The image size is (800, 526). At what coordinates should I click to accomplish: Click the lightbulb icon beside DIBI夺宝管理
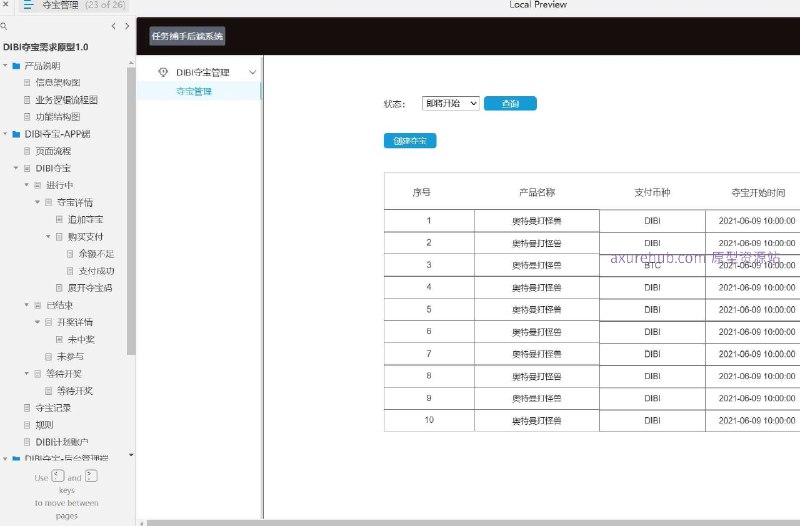point(163,72)
